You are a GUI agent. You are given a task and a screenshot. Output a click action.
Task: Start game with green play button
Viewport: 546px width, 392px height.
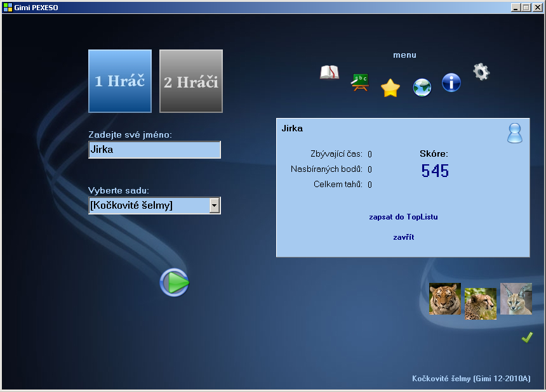[x=175, y=282]
